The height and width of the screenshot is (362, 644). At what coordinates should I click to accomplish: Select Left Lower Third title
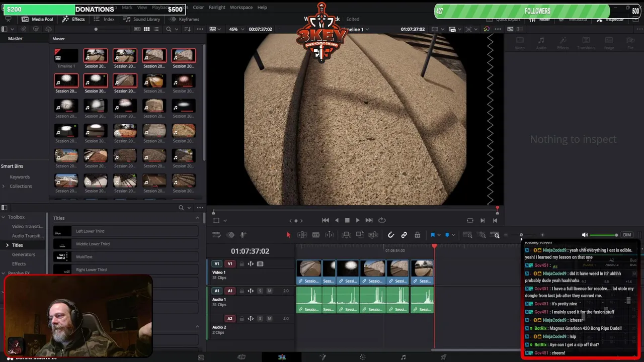coord(126,231)
